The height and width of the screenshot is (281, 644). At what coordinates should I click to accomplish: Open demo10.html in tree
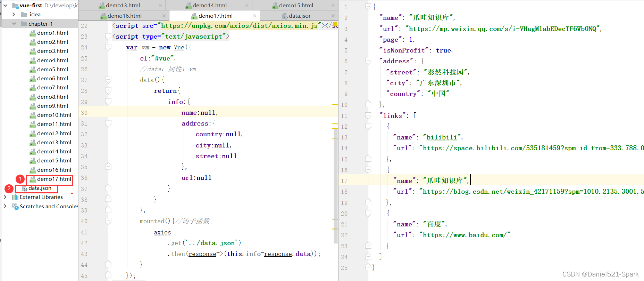pyautogui.click(x=54, y=115)
